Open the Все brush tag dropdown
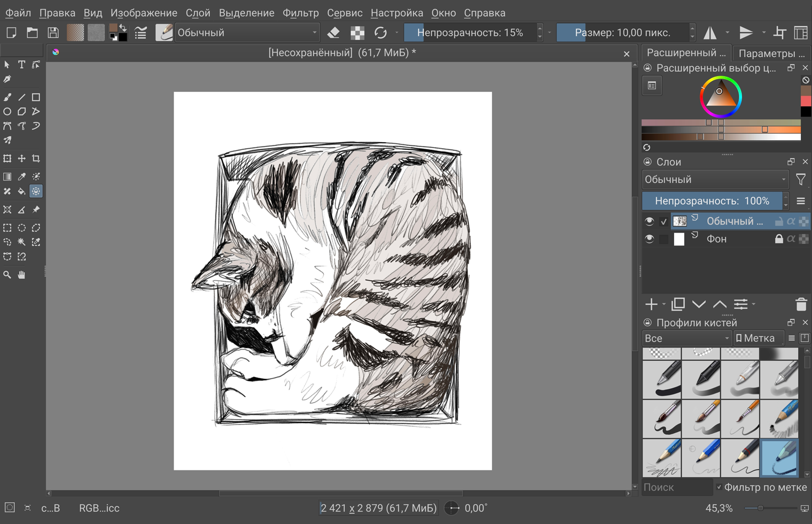The width and height of the screenshot is (812, 524). pos(686,338)
